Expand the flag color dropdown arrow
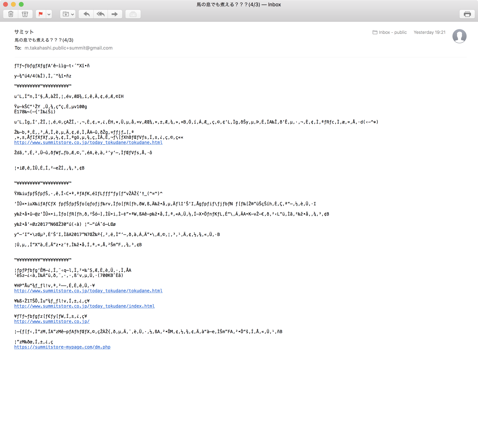The width and height of the screenshot is (478, 448). pyautogui.click(x=49, y=14)
